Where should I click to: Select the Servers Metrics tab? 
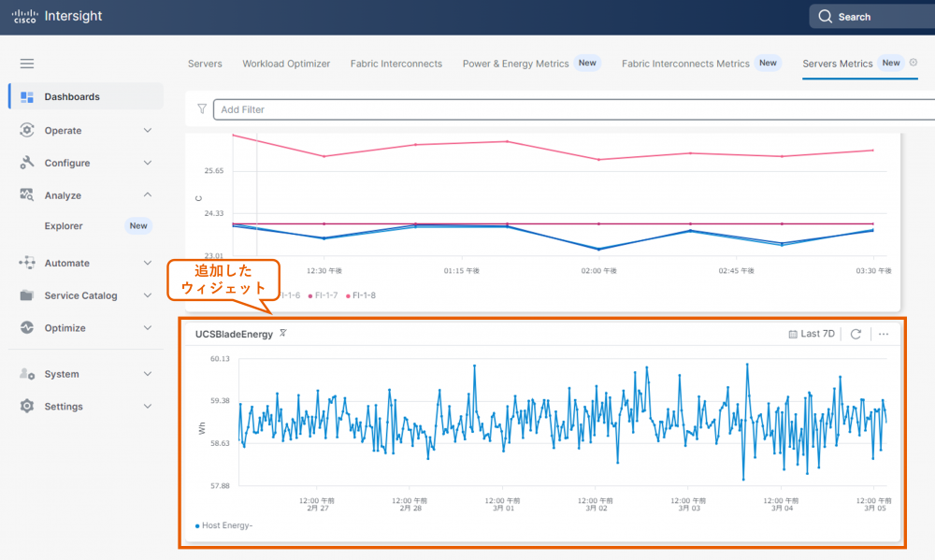click(837, 64)
